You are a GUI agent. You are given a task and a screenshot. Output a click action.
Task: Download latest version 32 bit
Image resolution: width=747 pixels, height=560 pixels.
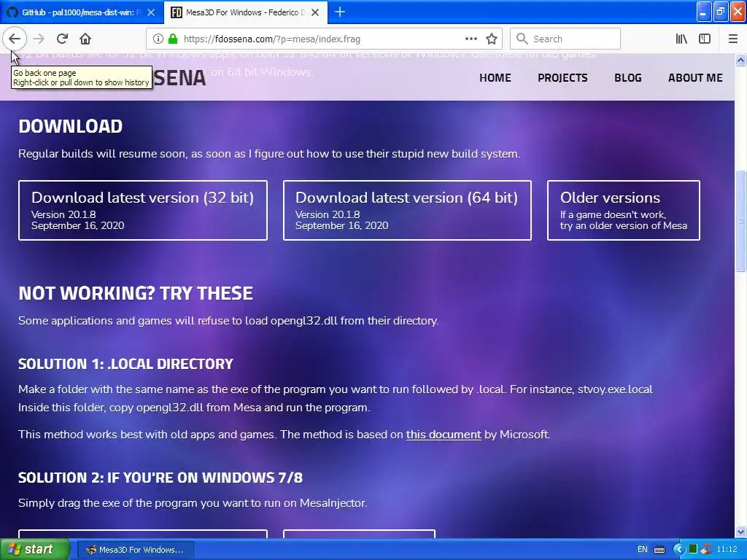point(143,211)
